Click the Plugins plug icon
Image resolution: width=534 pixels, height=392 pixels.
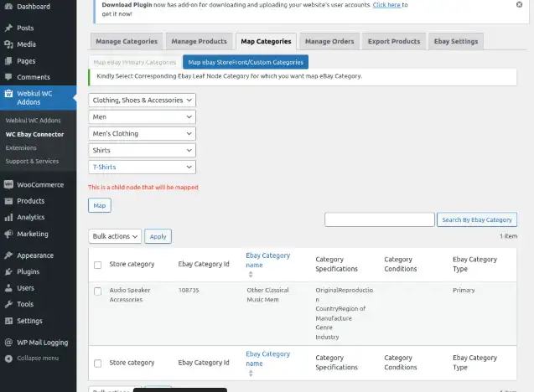[8, 271]
